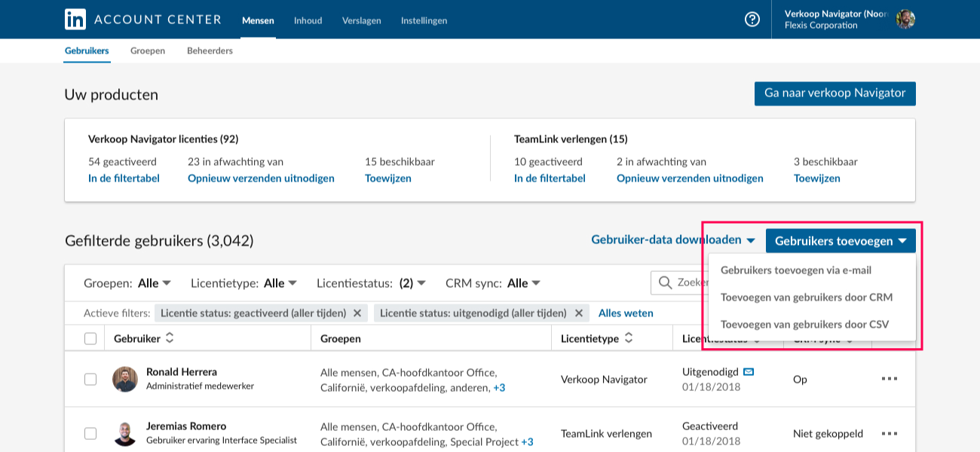This screenshot has height=452, width=980.
Task: Expand the Licentietype filter dropdown
Action: (243, 283)
